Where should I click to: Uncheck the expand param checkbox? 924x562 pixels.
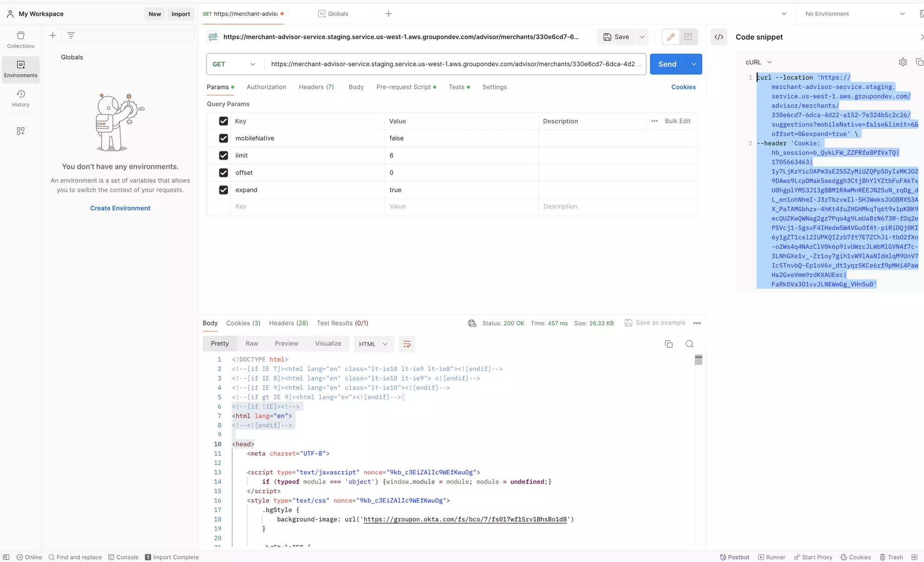coord(223,190)
